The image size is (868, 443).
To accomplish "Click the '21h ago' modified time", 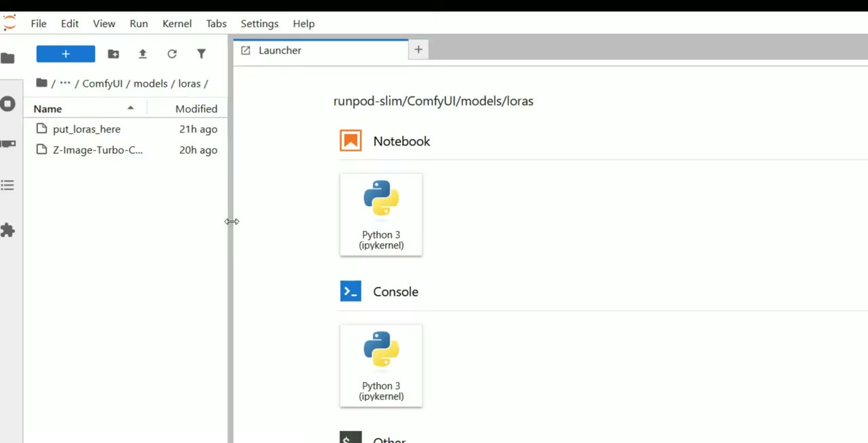I will (x=198, y=129).
